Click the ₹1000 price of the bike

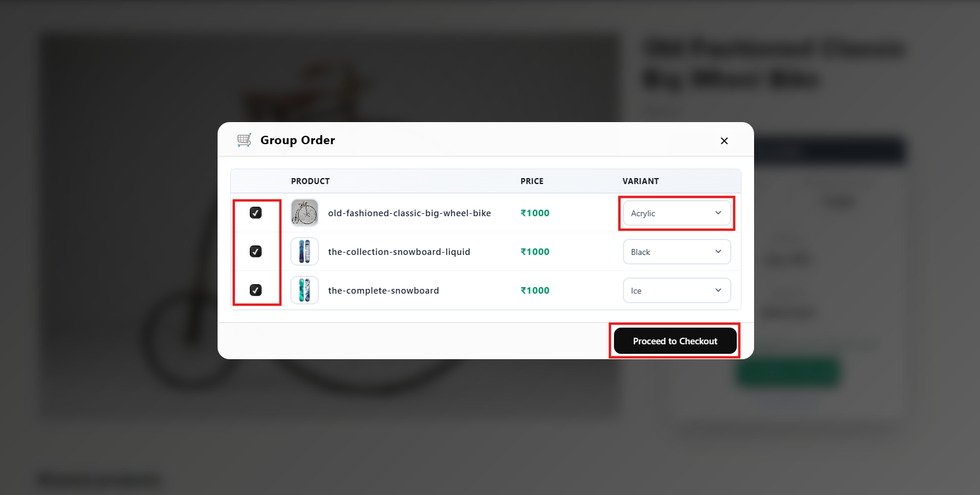click(x=535, y=213)
